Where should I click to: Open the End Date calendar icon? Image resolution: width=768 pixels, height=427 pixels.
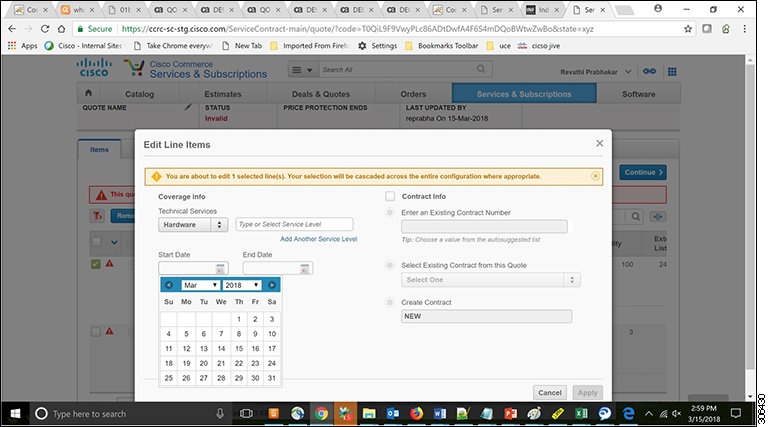click(x=305, y=268)
